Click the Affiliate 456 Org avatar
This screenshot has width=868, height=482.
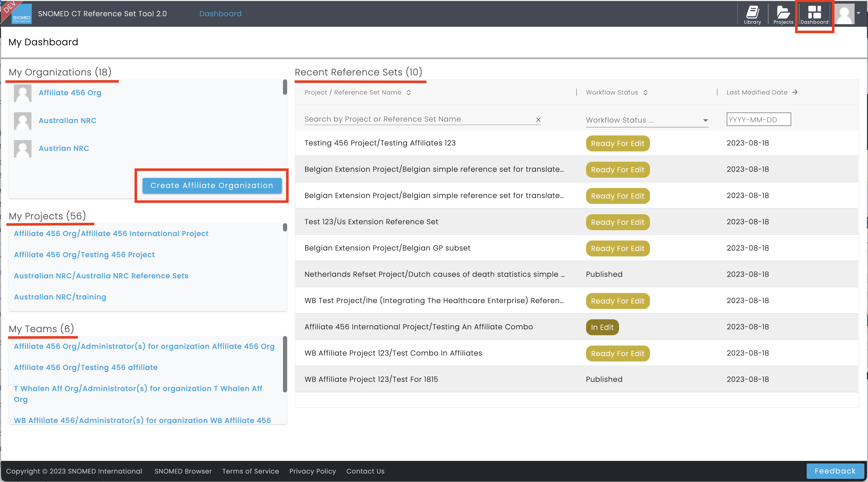23,93
